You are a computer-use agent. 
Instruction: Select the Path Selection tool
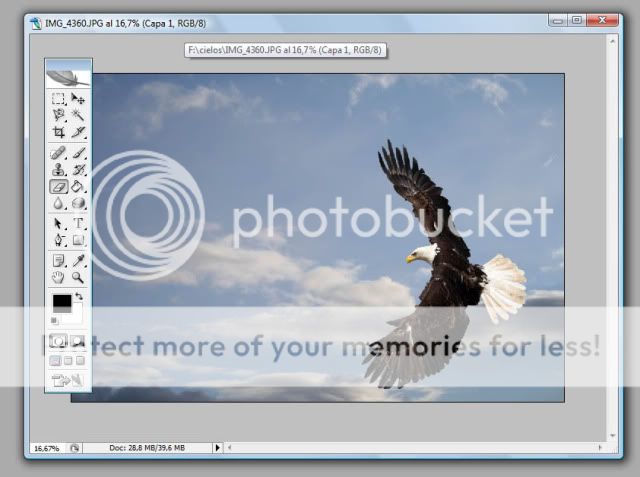pyautogui.click(x=58, y=224)
